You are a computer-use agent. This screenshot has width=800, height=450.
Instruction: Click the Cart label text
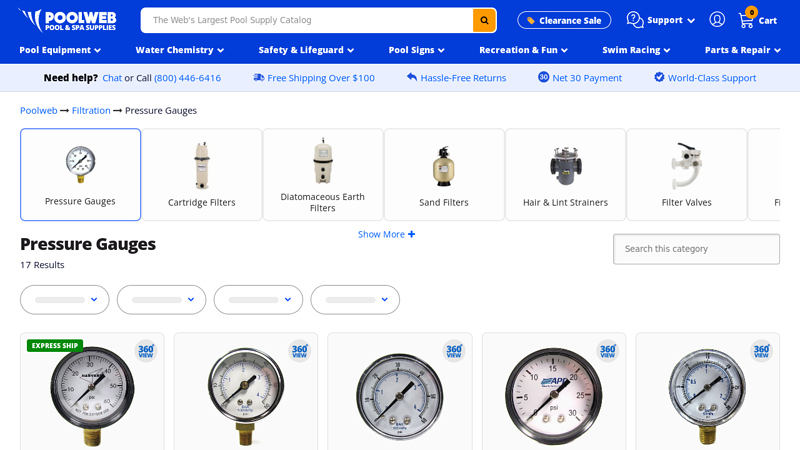coord(767,21)
